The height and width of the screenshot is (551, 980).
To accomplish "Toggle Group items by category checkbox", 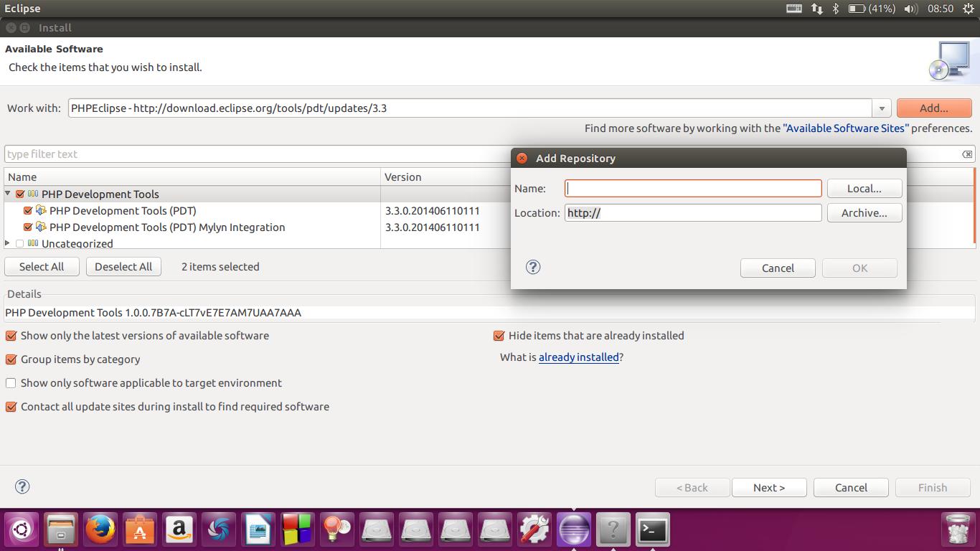I will click(11, 359).
